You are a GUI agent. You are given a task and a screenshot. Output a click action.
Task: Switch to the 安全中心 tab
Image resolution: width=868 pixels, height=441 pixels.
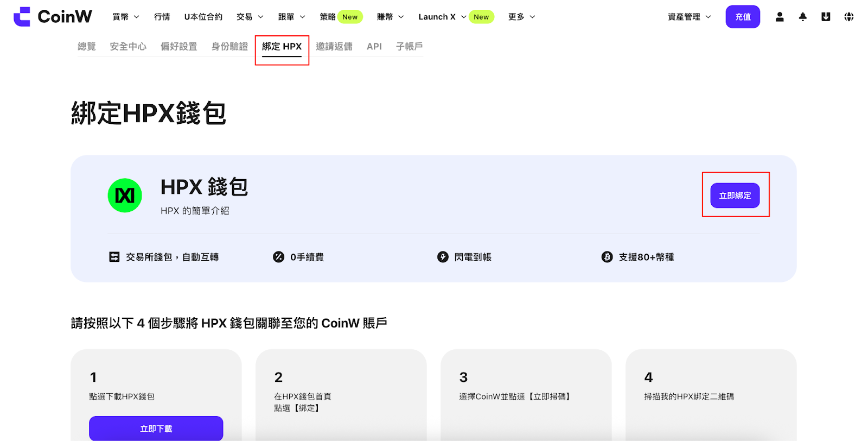128,47
